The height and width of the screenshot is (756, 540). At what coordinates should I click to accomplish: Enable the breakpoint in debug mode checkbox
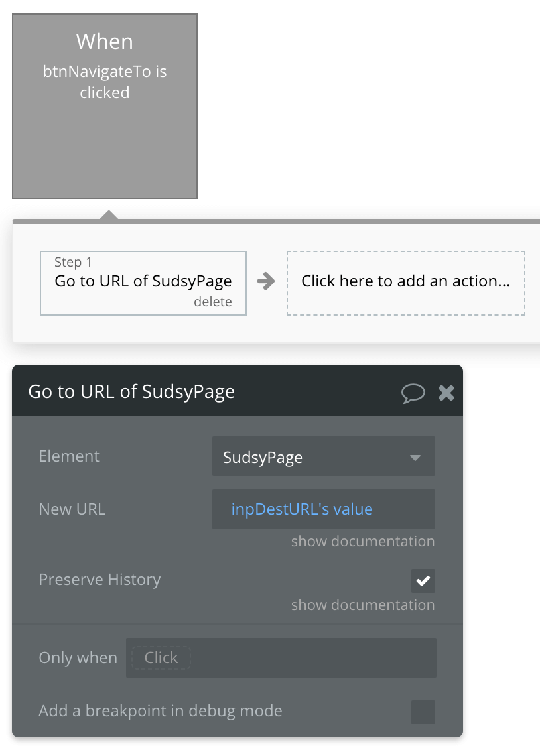click(423, 712)
